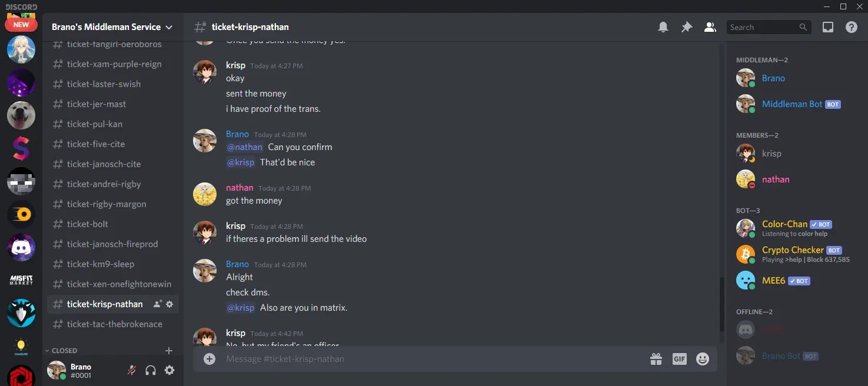Open the emoji picker
The width and height of the screenshot is (868, 386).
coord(703,359)
